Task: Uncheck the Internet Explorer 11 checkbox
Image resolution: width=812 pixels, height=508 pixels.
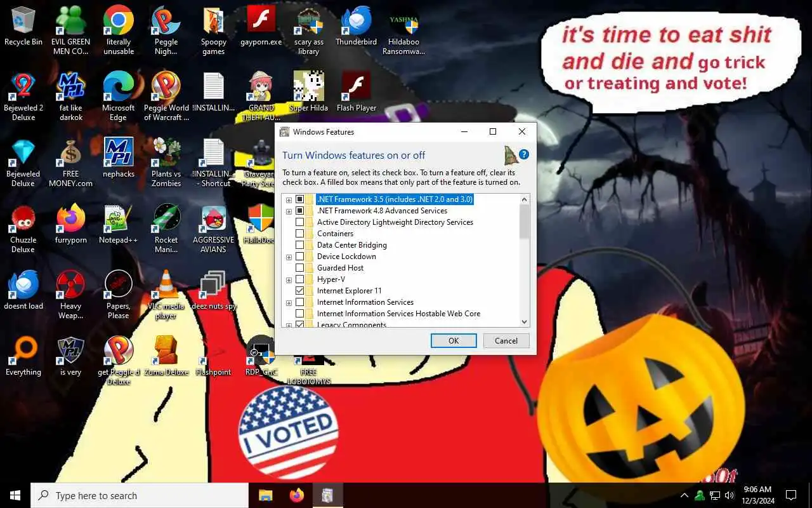Action: (300, 291)
